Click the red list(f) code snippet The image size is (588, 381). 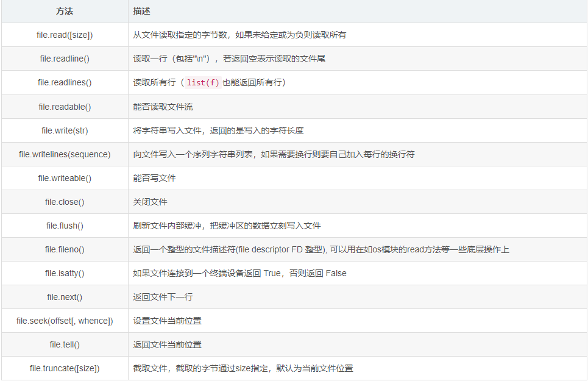point(203,82)
